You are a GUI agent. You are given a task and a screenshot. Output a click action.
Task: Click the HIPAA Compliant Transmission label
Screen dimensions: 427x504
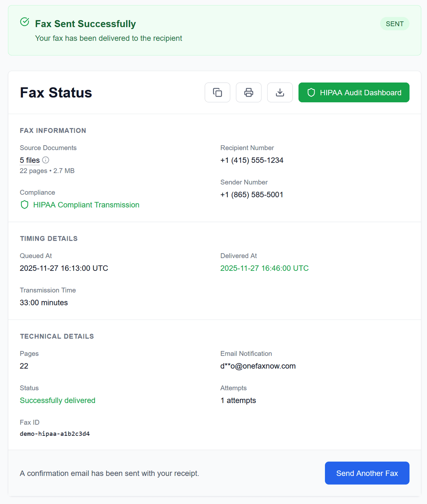(86, 205)
